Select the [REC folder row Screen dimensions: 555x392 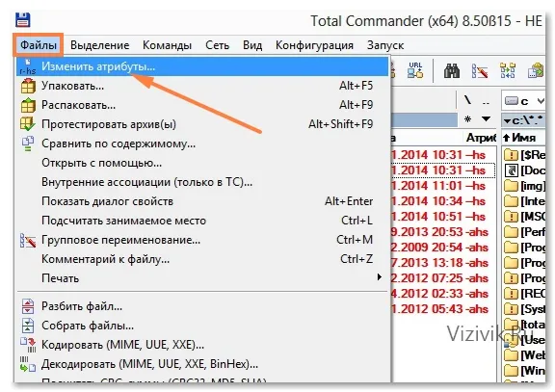(x=524, y=294)
